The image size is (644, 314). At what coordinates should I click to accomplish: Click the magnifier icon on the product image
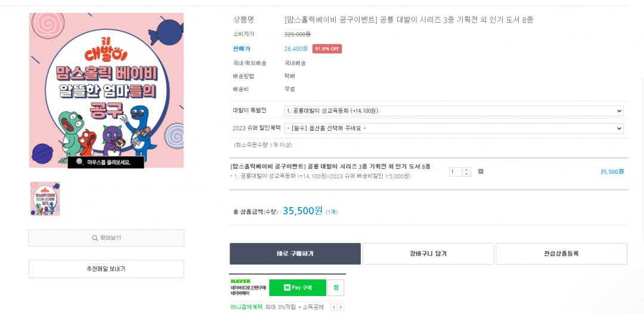coord(79,162)
